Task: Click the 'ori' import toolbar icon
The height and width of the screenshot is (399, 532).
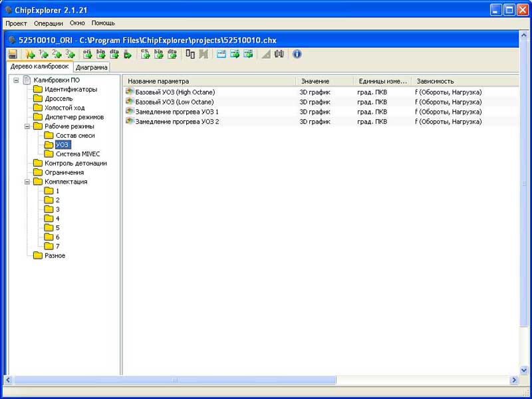Action: coord(87,54)
